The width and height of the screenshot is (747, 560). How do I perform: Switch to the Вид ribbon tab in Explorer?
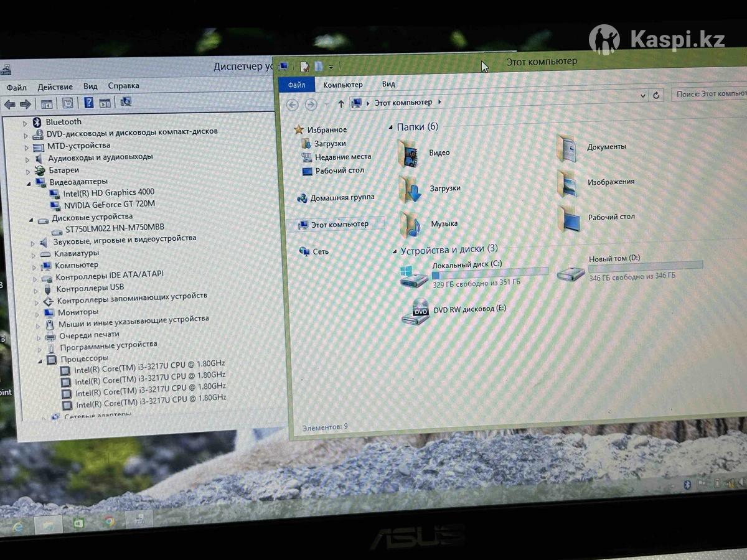coord(388,84)
